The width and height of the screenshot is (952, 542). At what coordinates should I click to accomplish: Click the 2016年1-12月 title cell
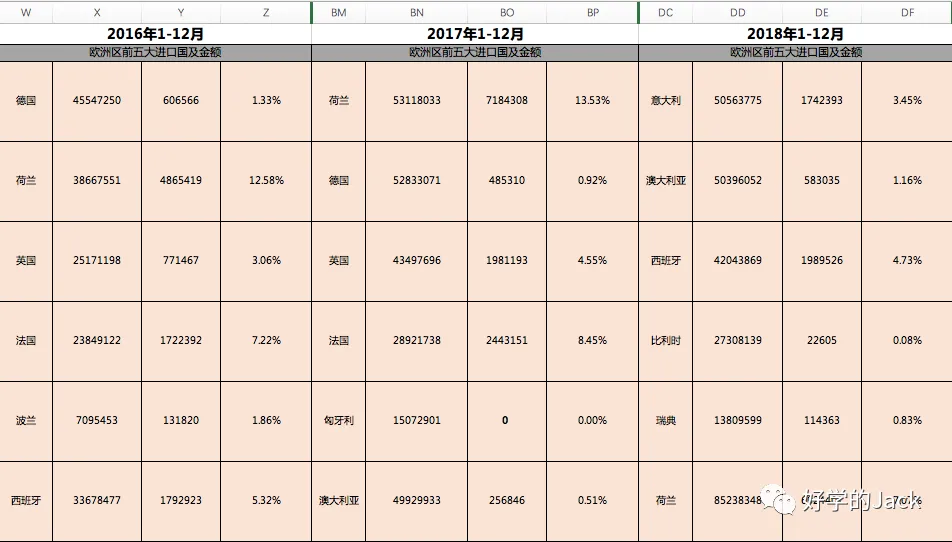tap(155, 34)
